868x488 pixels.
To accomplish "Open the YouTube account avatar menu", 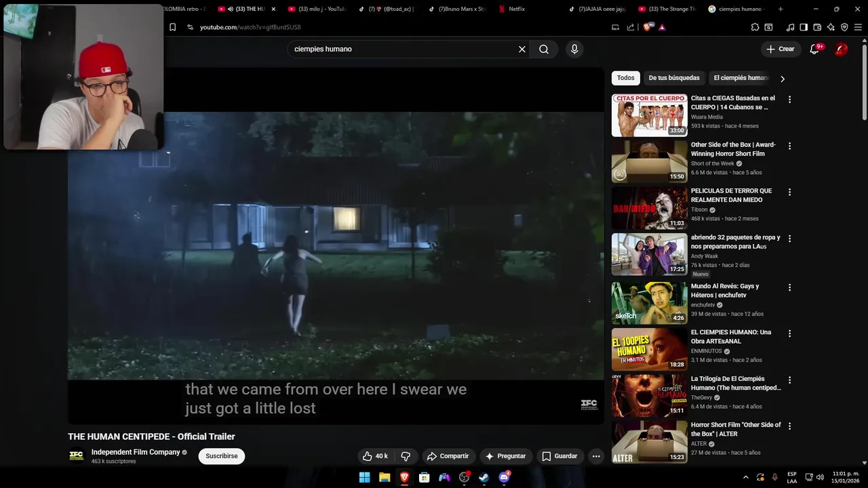I will click(x=841, y=49).
